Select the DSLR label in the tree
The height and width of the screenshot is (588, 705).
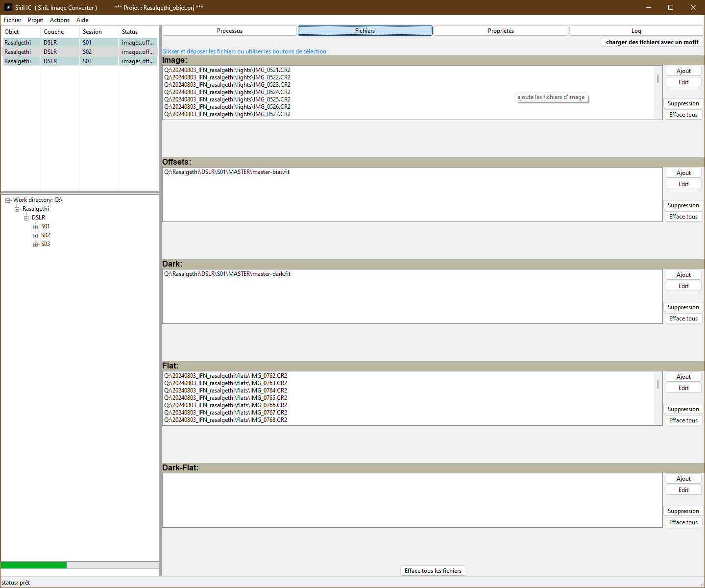point(38,218)
